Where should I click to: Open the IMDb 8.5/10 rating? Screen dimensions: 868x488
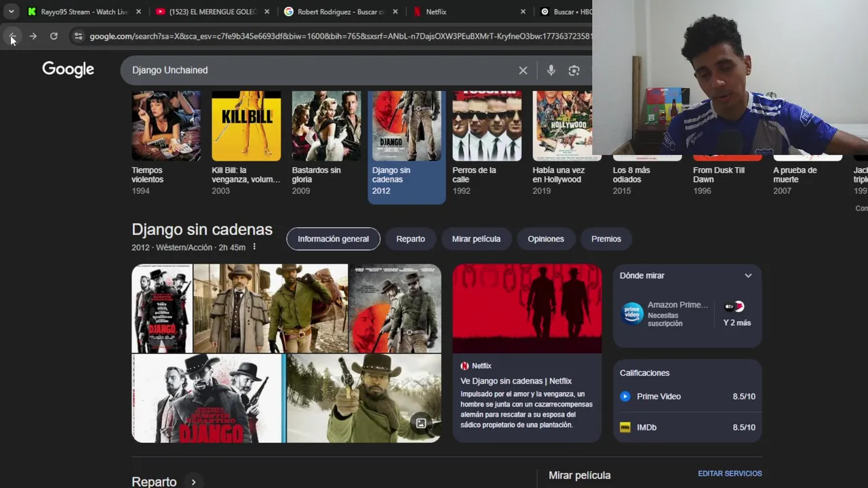(688, 427)
